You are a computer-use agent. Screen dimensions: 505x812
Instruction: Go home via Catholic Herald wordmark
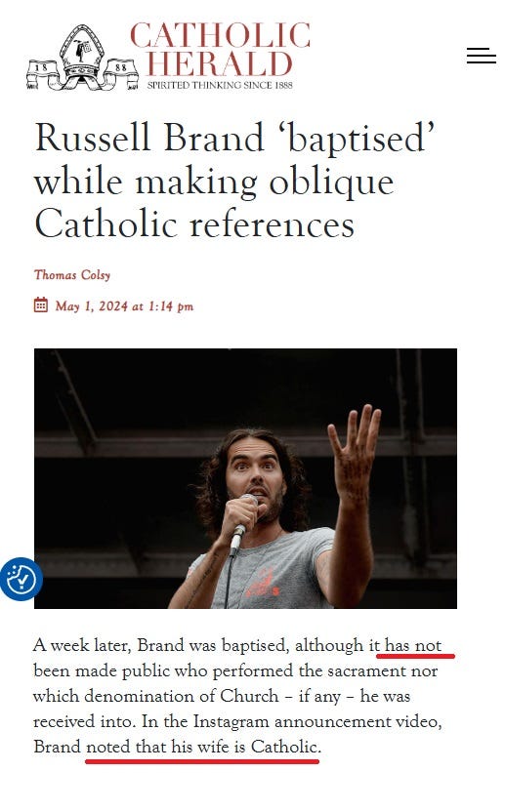(x=220, y=50)
